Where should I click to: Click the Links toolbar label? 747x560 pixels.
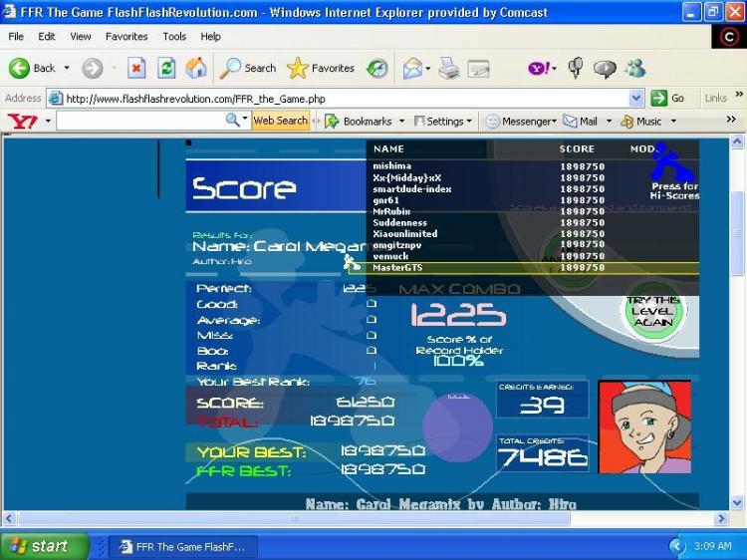click(715, 99)
